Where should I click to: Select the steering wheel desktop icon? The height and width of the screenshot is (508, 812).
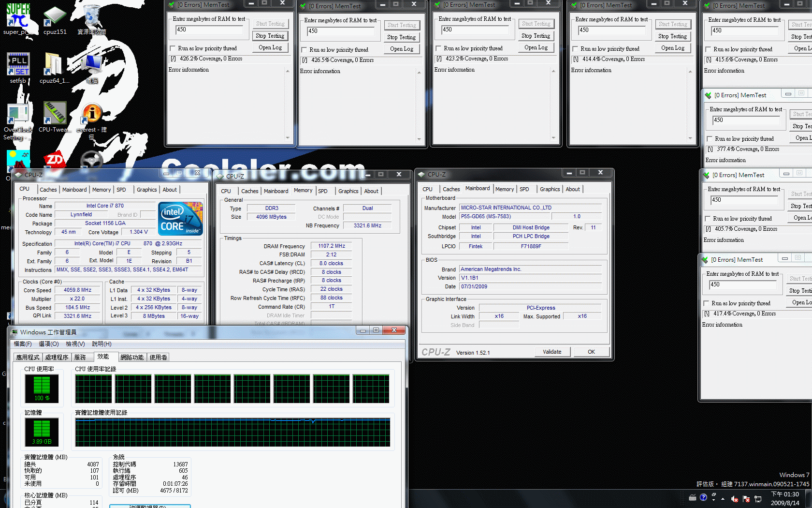point(91,159)
